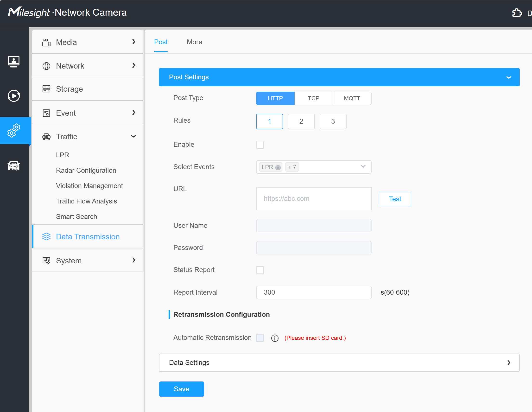The image size is (532, 412).
Task: Click the Data Transmission layers icon
Action: point(46,237)
